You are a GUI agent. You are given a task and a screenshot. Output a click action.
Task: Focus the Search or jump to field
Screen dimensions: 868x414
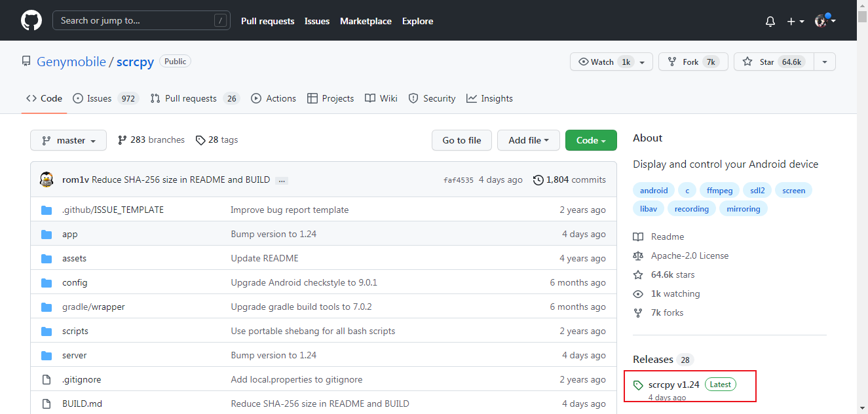(x=142, y=20)
